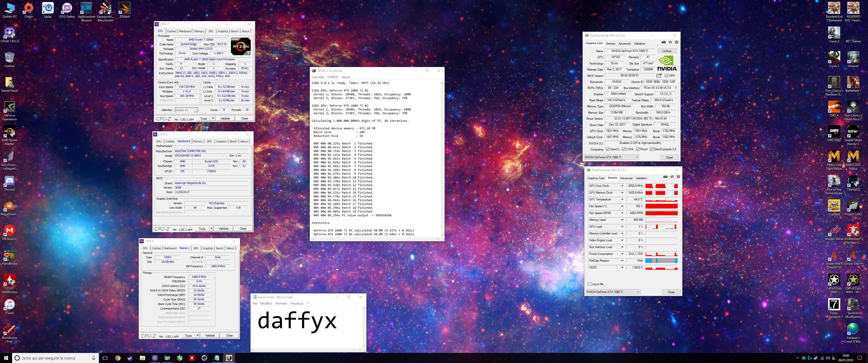Viewport: 868px width, 363px height.
Task: Open the PerfCap Reason sensor dropdown
Action: click(x=622, y=261)
